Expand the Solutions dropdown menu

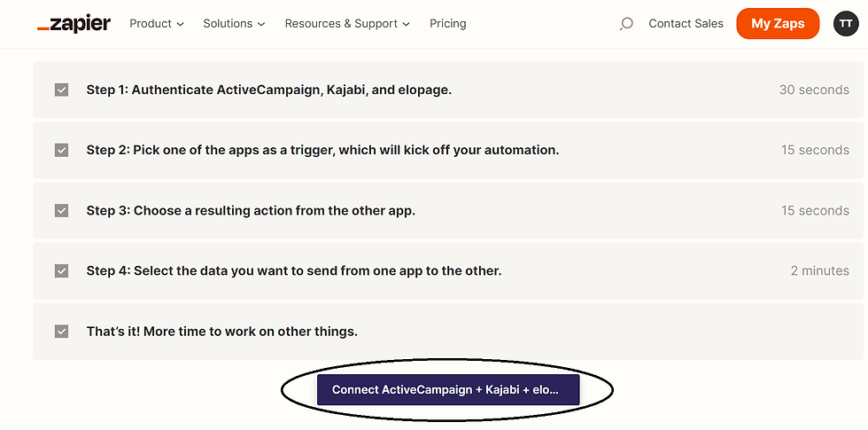tap(234, 24)
